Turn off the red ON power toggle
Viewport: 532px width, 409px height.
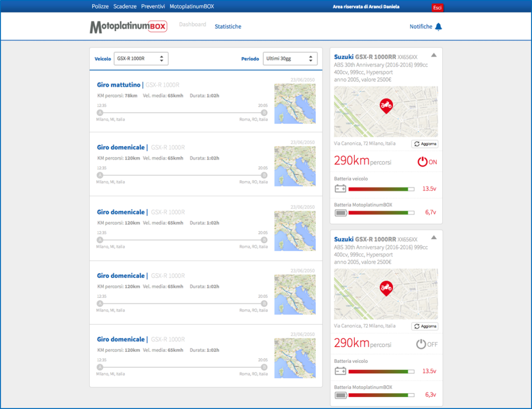[423, 162]
